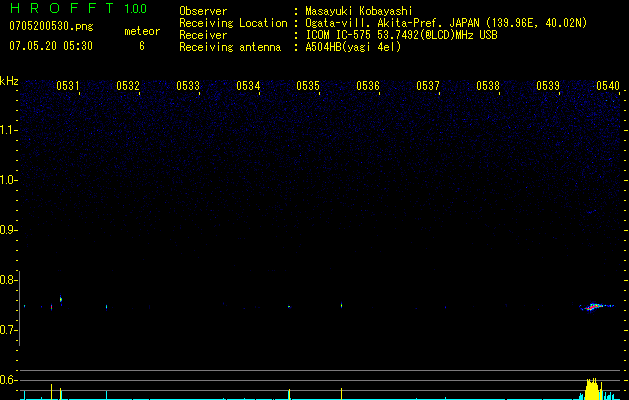Click the 0.7 kHz axis label
This screenshot has height=400, width=629.
click(7, 330)
